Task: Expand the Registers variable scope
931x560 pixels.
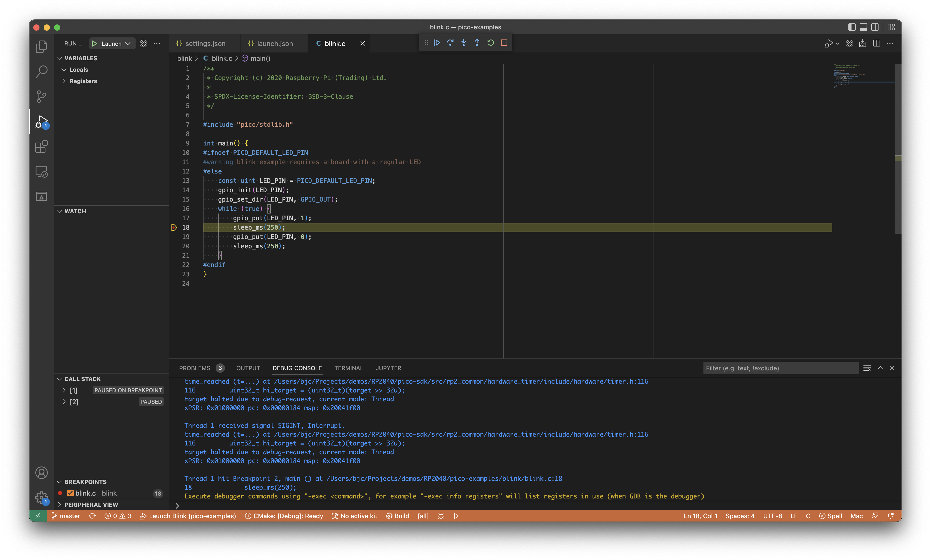Action: [x=64, y=81]
